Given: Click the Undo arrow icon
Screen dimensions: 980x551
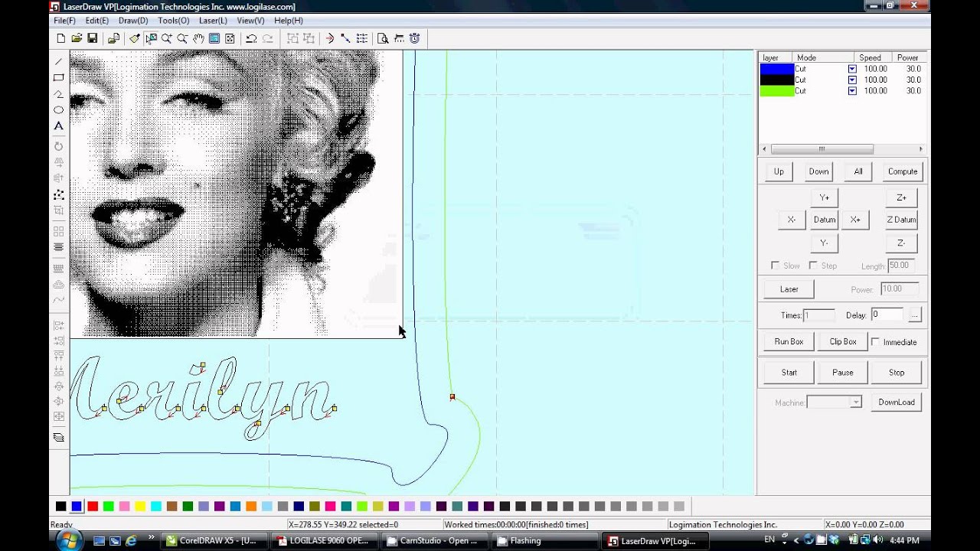Looking at the screenshot, I should (251, 38).
